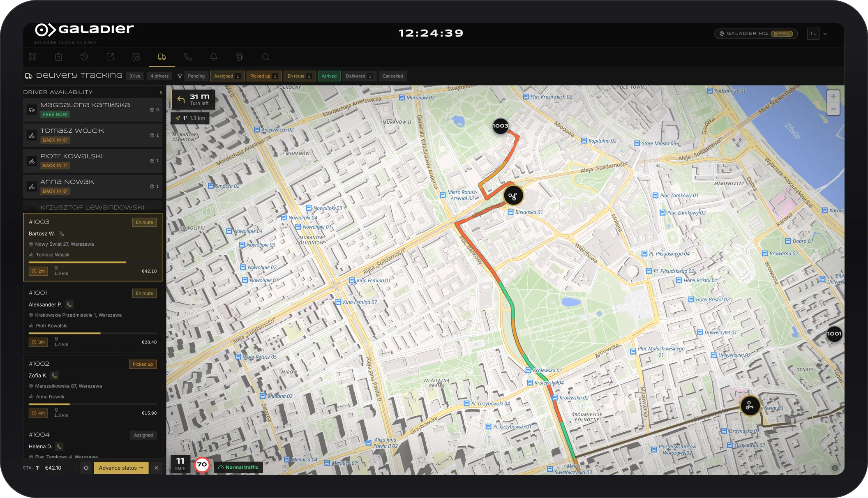Open the phone calls icon in toolbar

pos(188,57)
